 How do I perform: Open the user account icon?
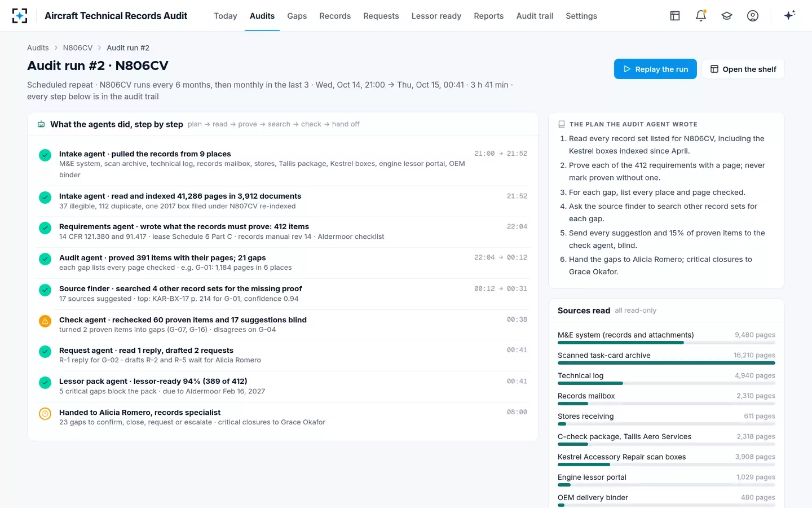[x=753, y=16]
